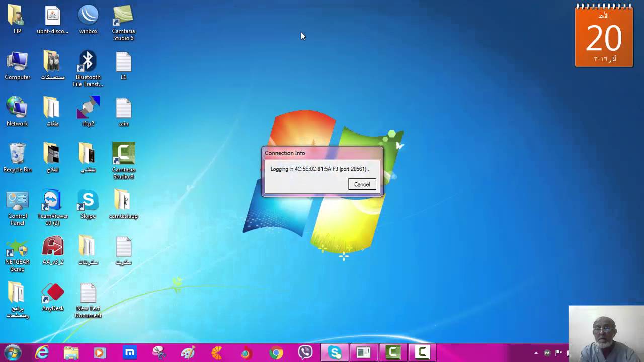Open the Snipping Tool from taskbar
644x362 pixels.
pyautogui.click(x=159, y=353)
